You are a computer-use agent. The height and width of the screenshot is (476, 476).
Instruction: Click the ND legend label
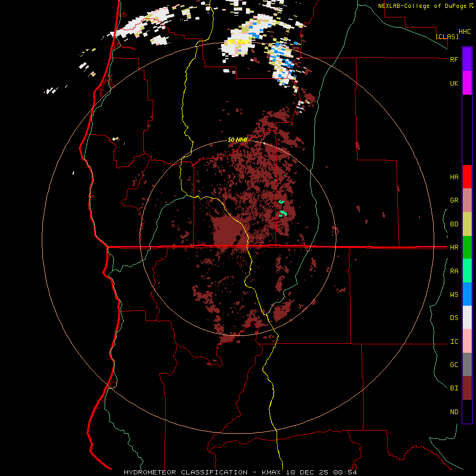(454, 412)
